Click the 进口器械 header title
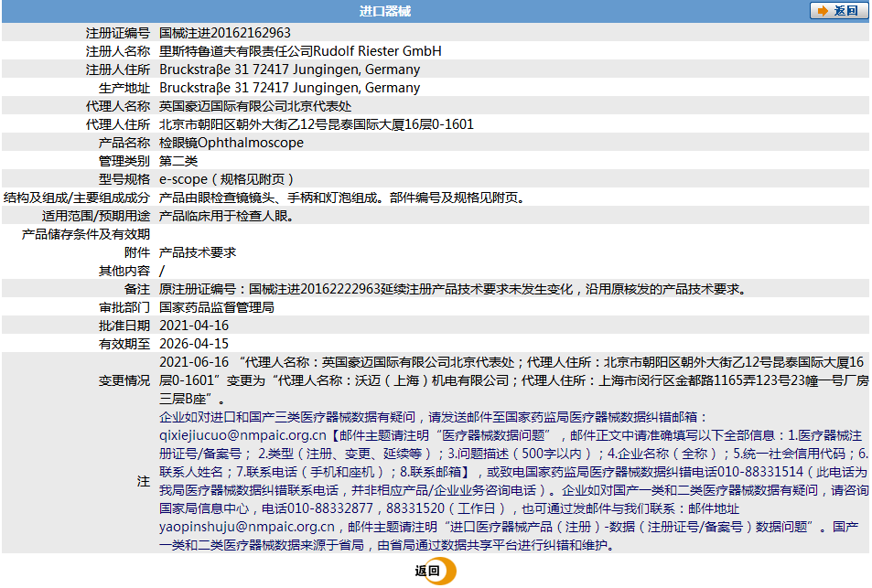The image size is (872, 588). pyautogui.click(x=385, y=11)
